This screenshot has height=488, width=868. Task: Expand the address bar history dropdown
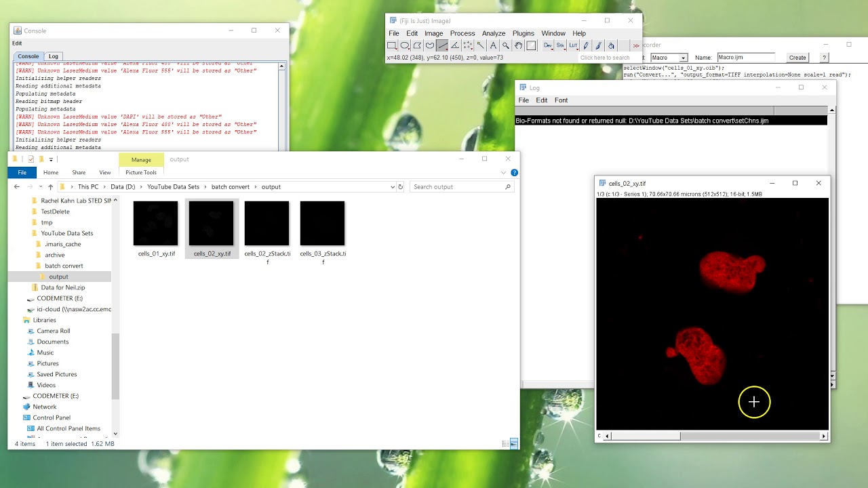(x=393, y=186)
